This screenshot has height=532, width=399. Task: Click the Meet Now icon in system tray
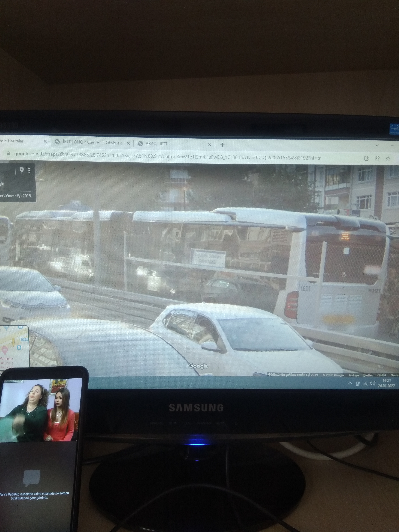(358, 383)
